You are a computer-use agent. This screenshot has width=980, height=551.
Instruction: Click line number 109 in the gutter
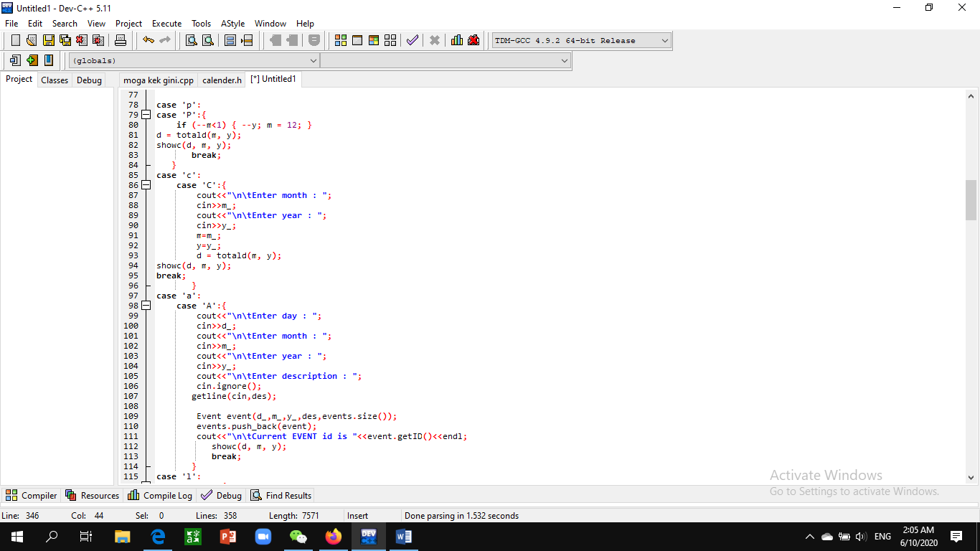(x=131, y=416)
